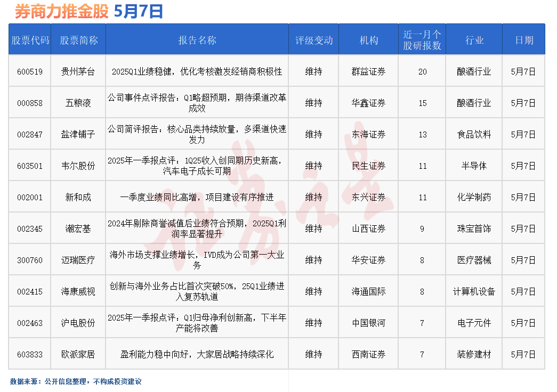557x392 pixels.
Task: Click report title about 核心品类持续放量
Action: pos(197,134)
